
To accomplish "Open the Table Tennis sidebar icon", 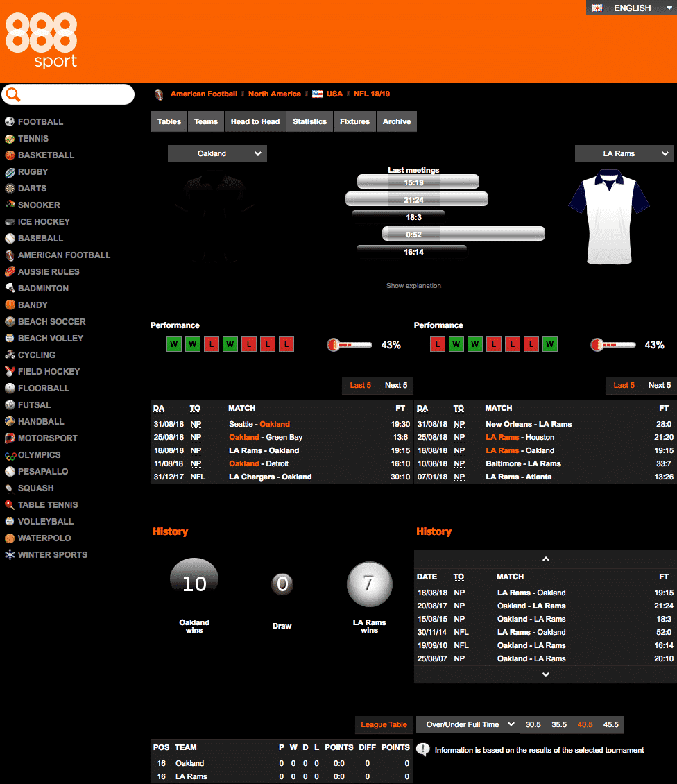I will click(x=10, y=504).
